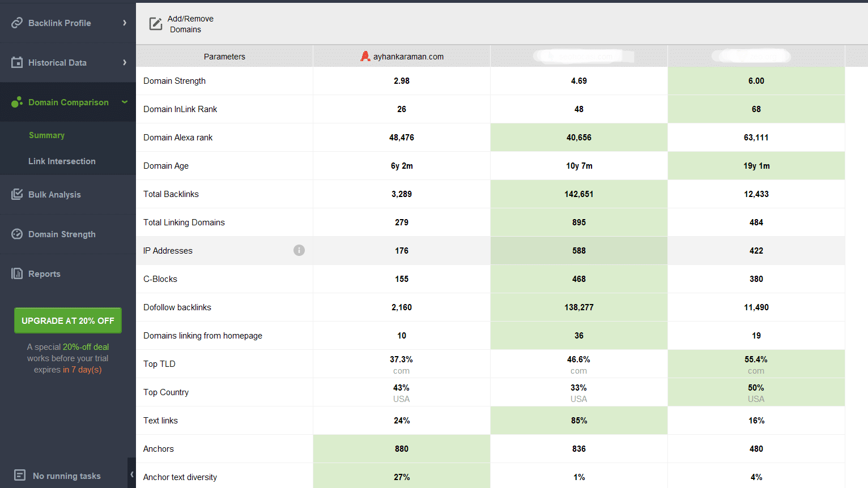Click the 895 Total Linking Domains value
The width and height of the screenshot is (868, 488).
click(579, 222)
